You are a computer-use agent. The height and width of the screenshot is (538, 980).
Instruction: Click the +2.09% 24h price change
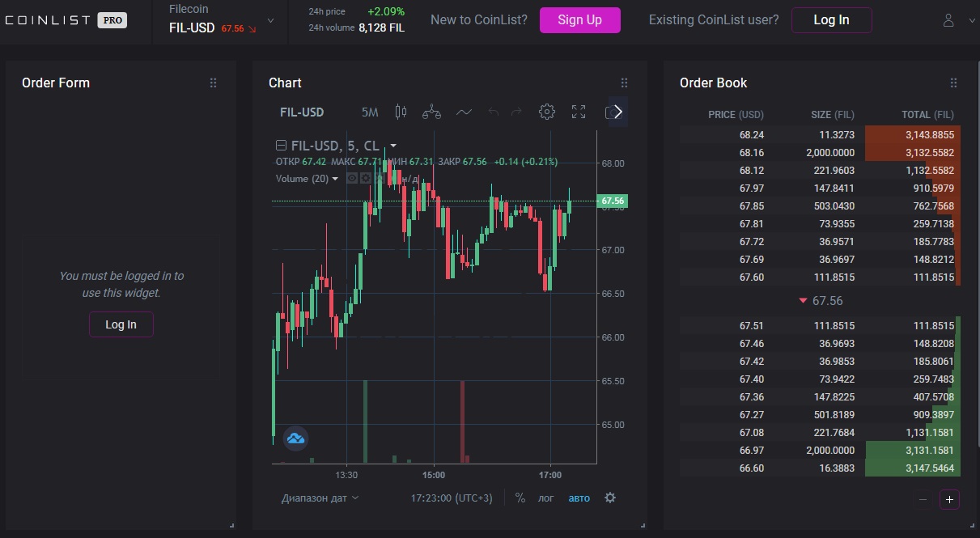coord(386,12)
